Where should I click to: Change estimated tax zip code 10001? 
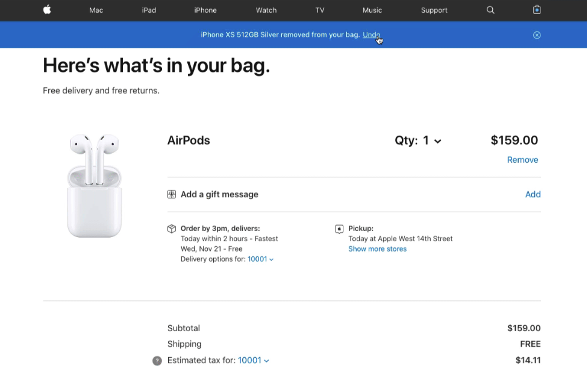[x=253, y=361]
